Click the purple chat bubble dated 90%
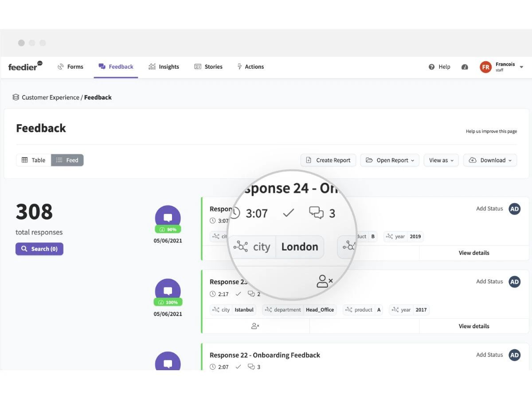The width and height of the screenshot is (532, 399). [168, 218]
